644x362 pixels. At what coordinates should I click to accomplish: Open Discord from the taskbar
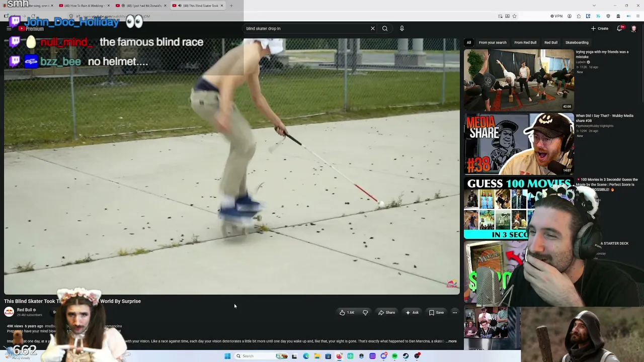(383, 356)
